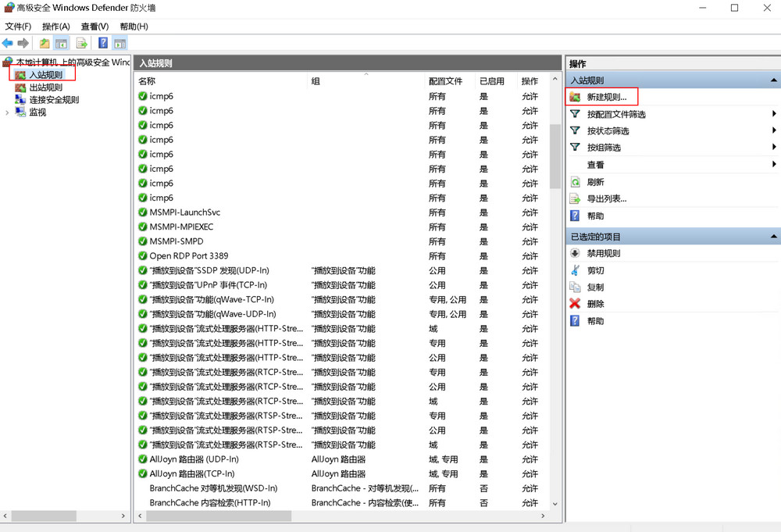
Task: Click 新建规则... in actions pane
Action: pos(606,97)
